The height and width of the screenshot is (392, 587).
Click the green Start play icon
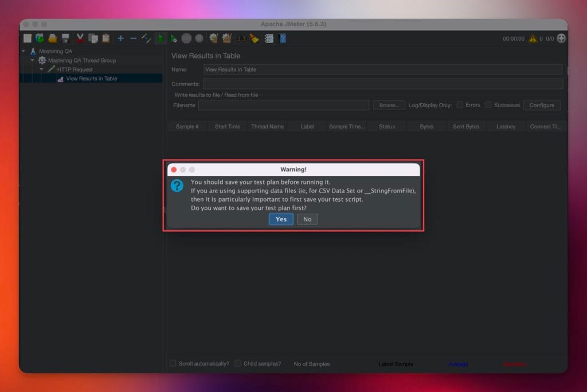(161, 38)
